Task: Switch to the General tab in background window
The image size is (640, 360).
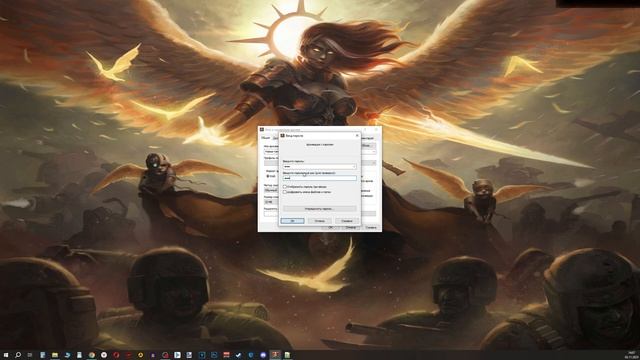Action: pos(266,138)
